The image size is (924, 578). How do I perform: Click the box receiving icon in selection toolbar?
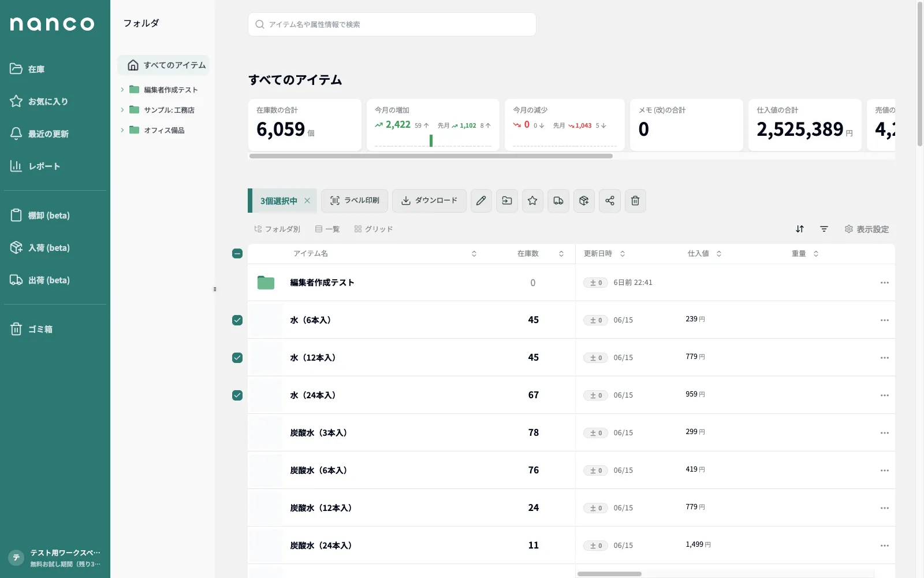584,201
